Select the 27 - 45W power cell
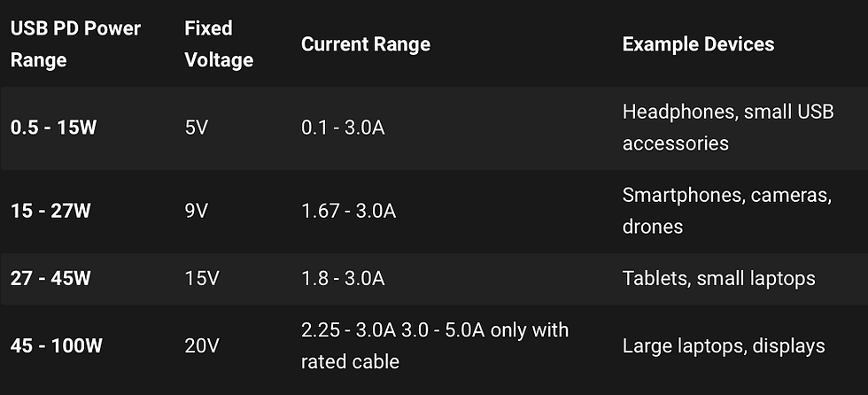 50,278
